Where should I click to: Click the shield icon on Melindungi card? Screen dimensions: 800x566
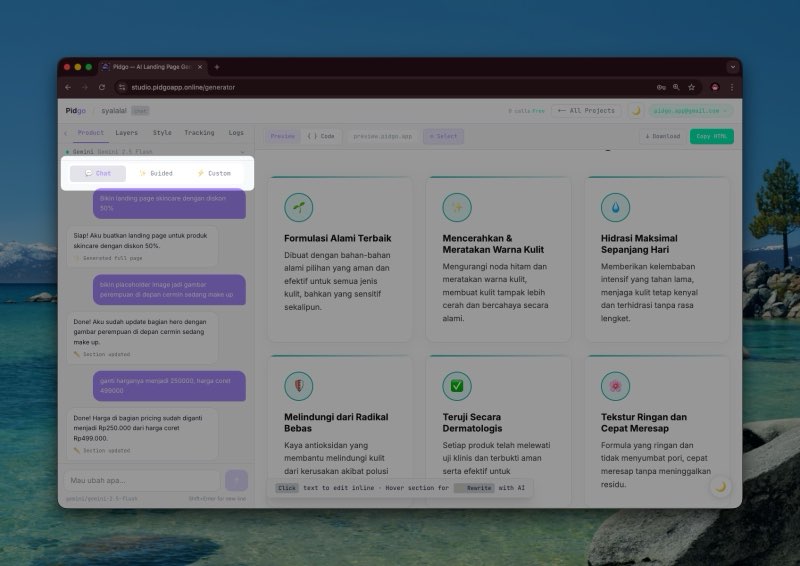pos(297,385)
